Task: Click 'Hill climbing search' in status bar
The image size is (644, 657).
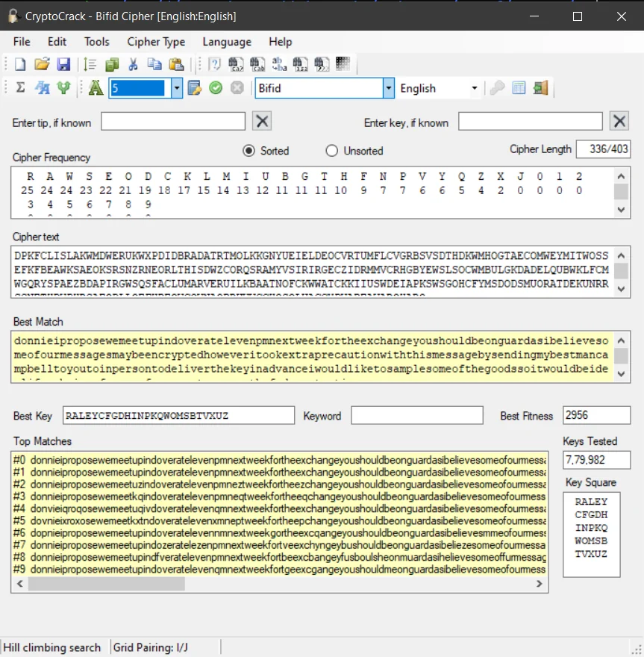Action: tap(52, 647)
